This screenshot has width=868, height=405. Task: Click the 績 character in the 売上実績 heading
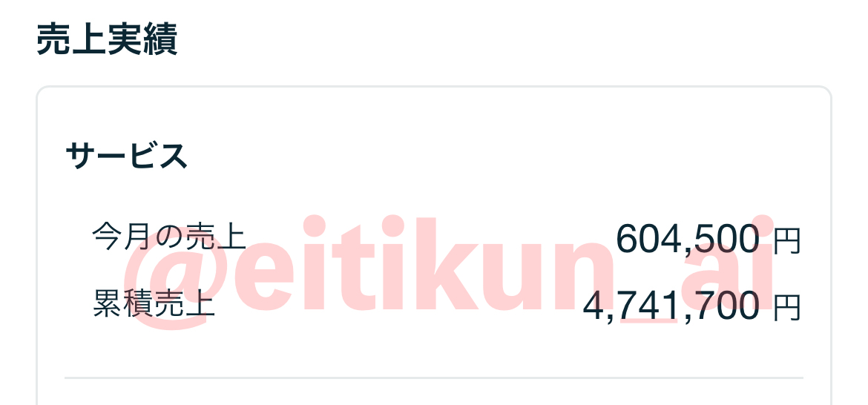click(x=160, y=41)
